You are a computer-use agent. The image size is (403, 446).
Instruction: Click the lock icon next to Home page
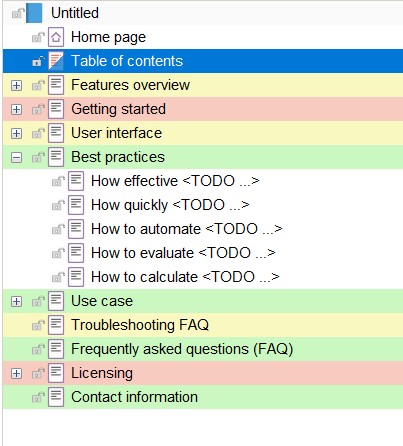coord(38,37)
